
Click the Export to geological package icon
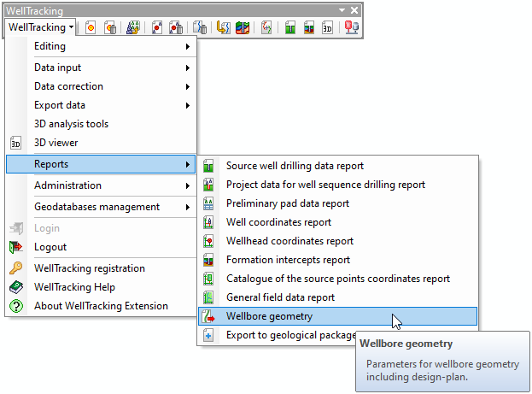208,336
